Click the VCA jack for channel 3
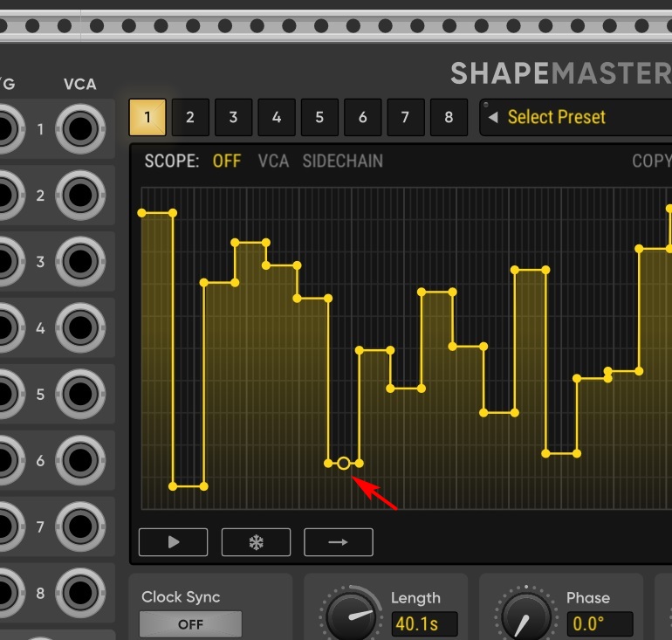This screenshot has height=640, width=672. click(80, 262)
